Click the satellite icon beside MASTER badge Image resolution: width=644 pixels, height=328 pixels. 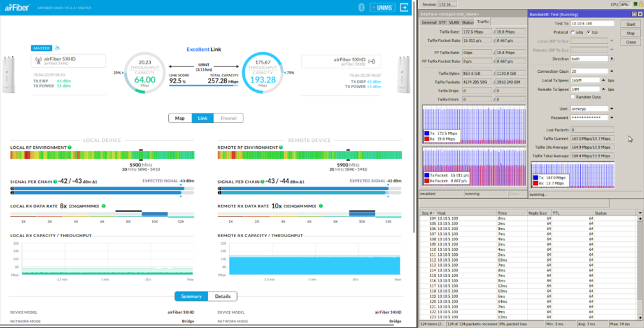(x=58, y=48)
